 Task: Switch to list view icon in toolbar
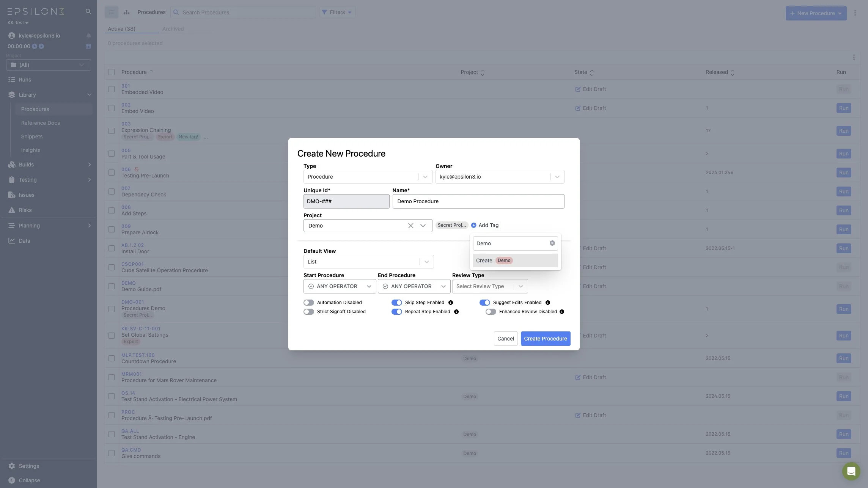[x=112, y=12]
